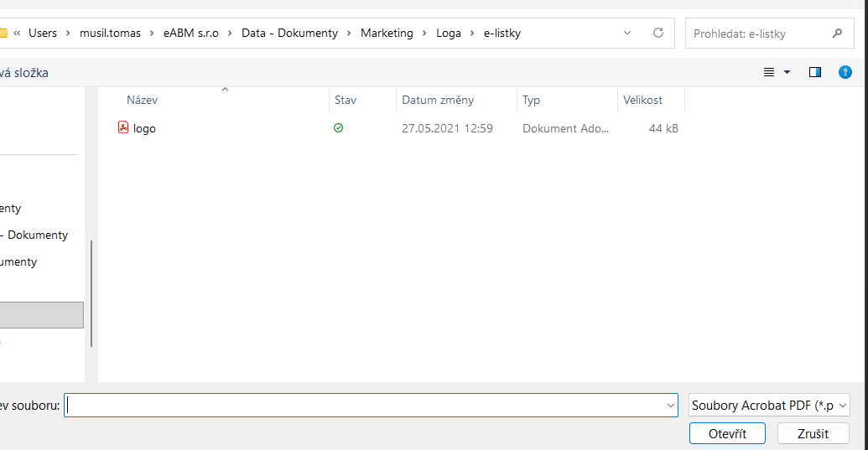Click the search magnifier icon

837,34
